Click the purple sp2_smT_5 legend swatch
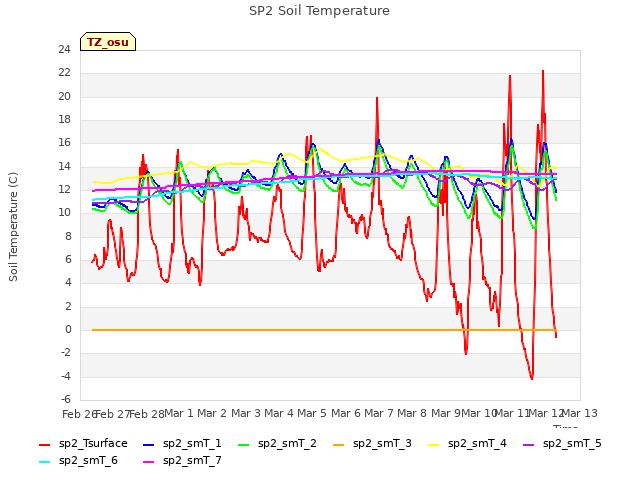This screenshot has width=640, height=480. pyautogui.click(x=529, y=444)
